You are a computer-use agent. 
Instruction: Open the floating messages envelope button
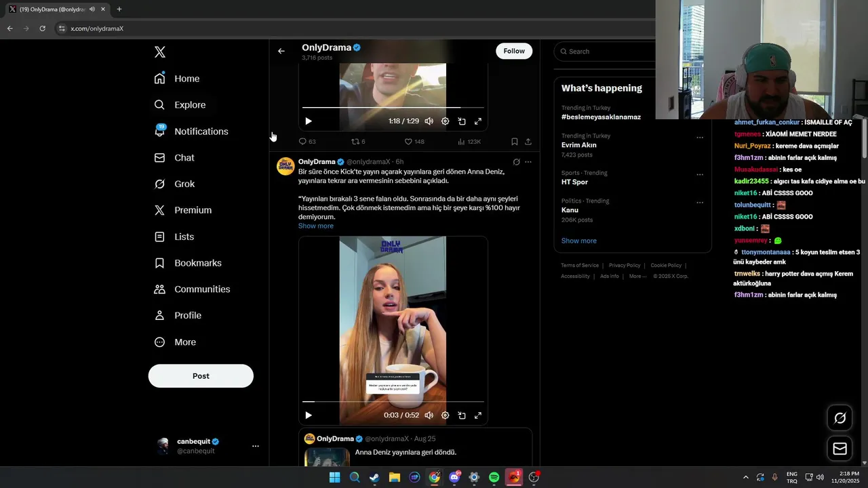tap(840, 449)
